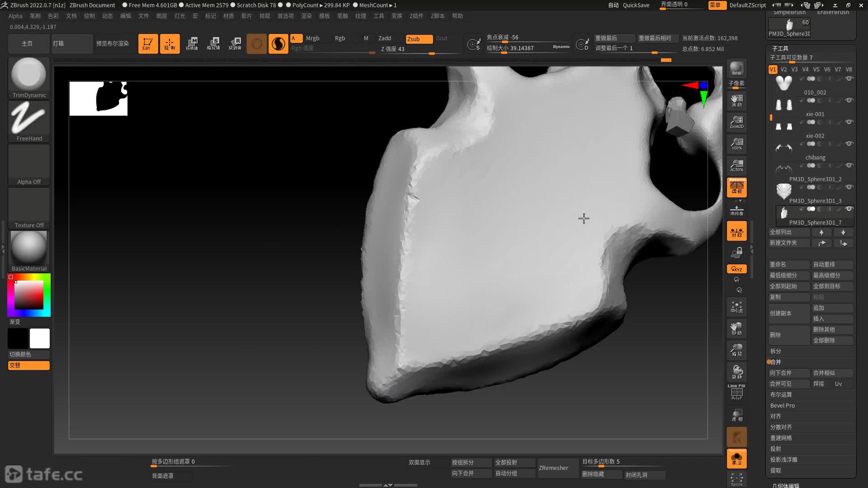
Task: Expand the 拆分 split section
Action: pos(776,351)
